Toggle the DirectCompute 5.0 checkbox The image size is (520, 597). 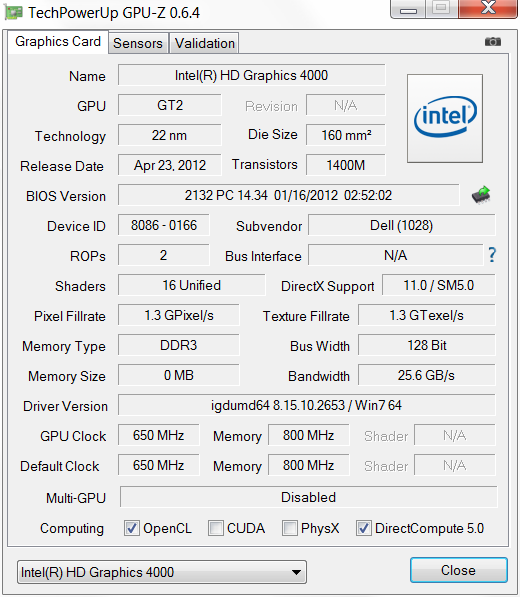pos(364,528)
